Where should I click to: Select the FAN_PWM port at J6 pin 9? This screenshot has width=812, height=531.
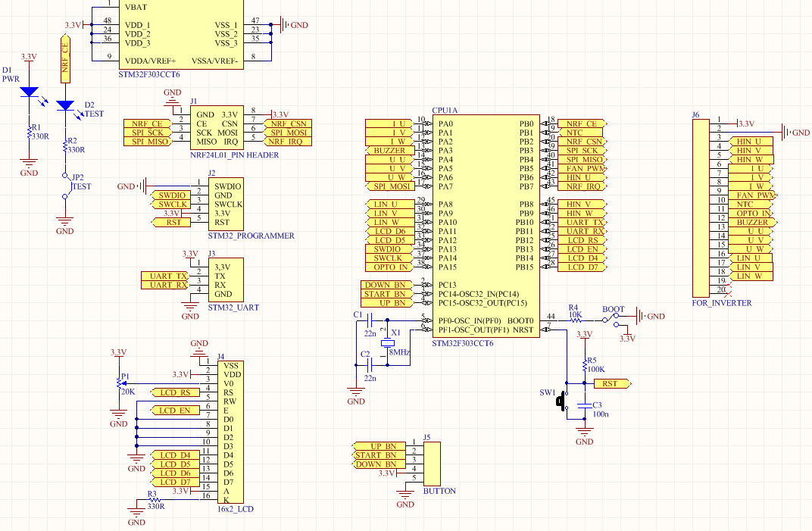(x=752, y=195)
